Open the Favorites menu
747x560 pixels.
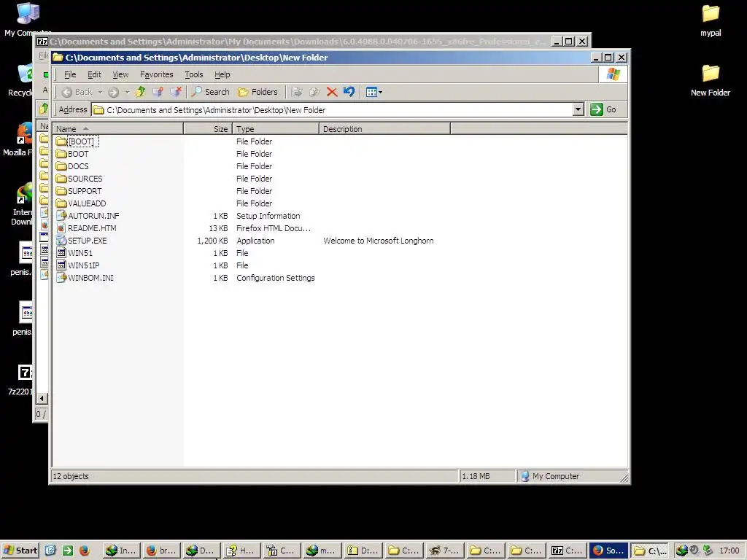click(156, 74)
